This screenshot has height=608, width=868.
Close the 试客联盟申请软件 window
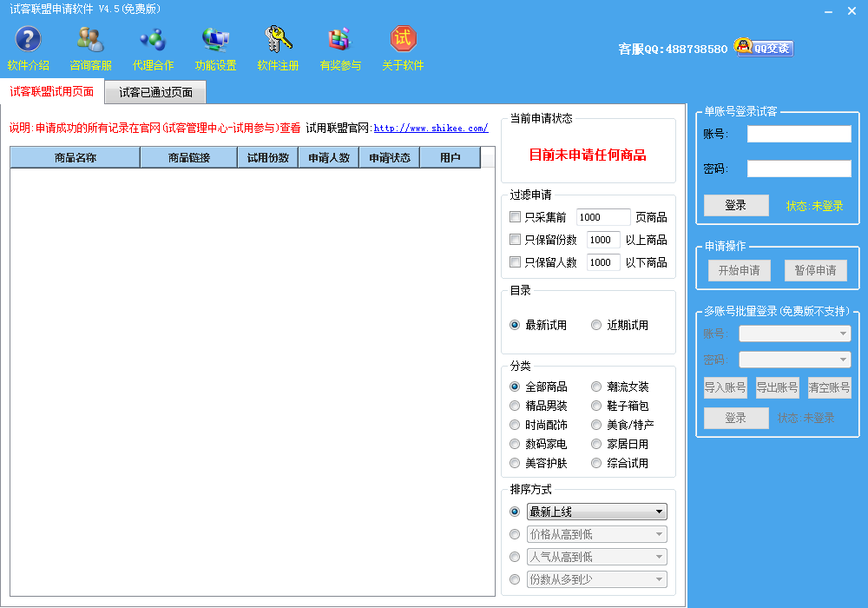[x=852, y=11]
